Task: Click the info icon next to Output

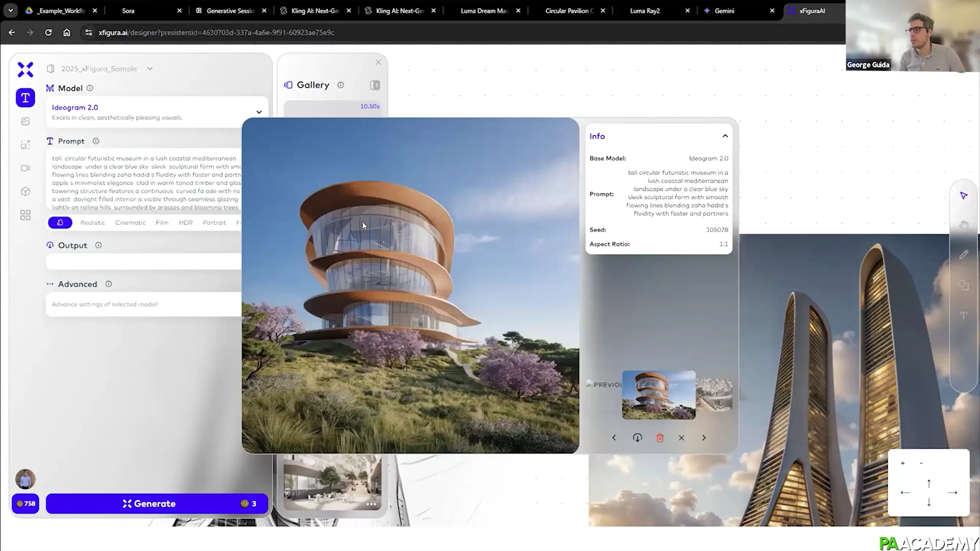Action: pyautogui.click(x=98, y=245)
